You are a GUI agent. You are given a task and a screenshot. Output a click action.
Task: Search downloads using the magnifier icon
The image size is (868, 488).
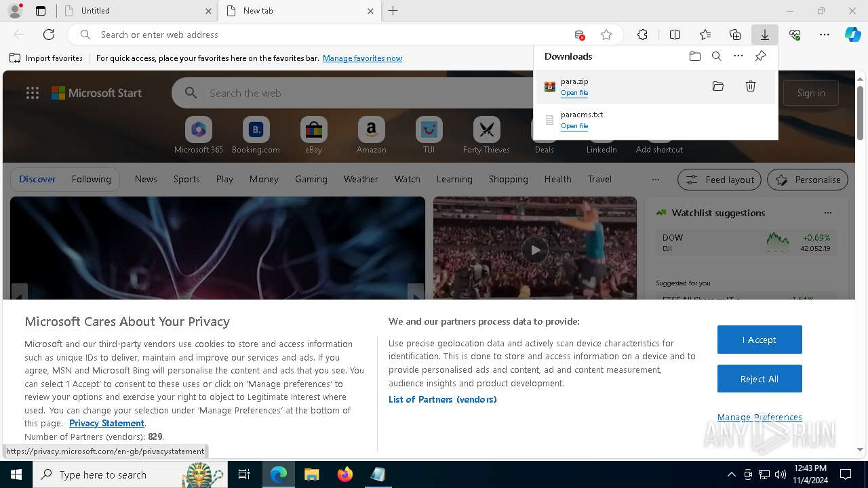pyautogui.click(x=717, y=56)
